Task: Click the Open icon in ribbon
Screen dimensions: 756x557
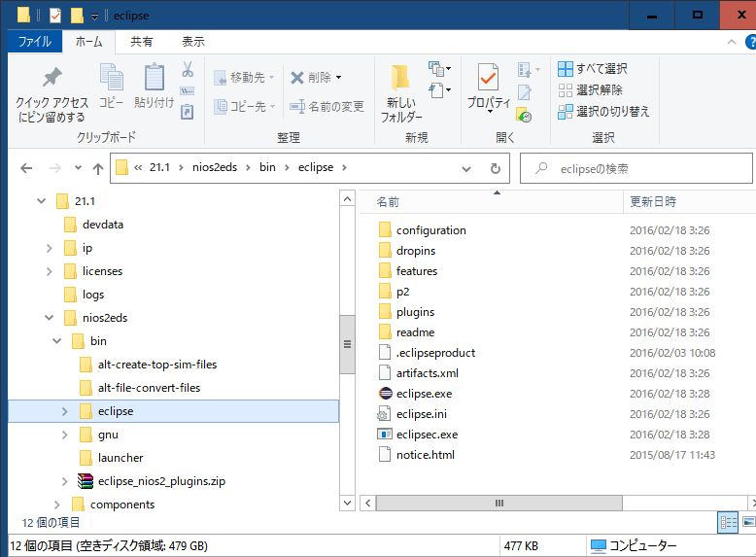Action: pos(529,70)
